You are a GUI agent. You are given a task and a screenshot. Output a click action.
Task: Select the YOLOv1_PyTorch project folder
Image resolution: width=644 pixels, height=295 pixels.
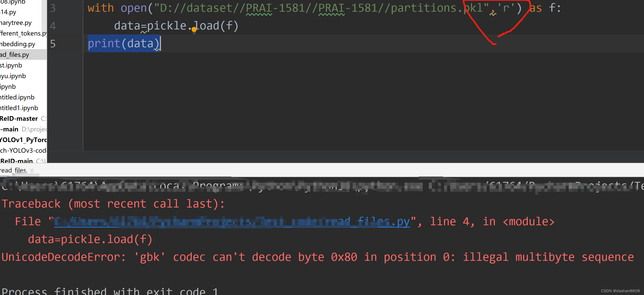coord(23,140)
